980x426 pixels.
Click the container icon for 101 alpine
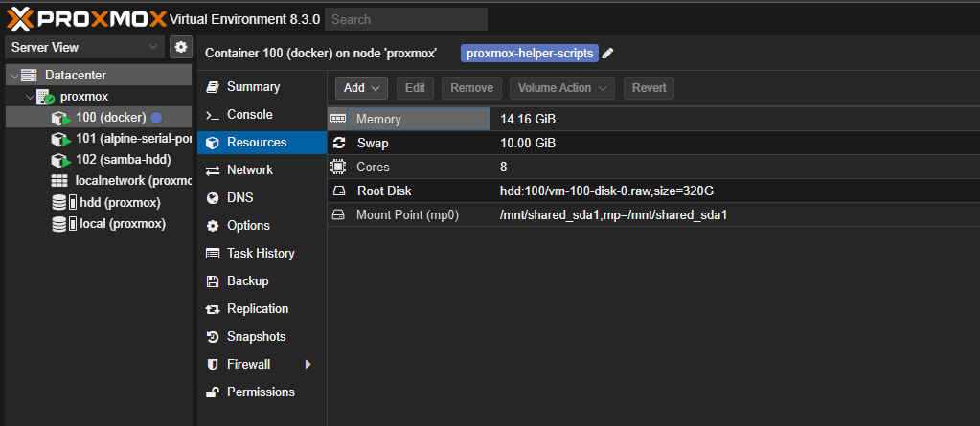[x=60, y=139]
